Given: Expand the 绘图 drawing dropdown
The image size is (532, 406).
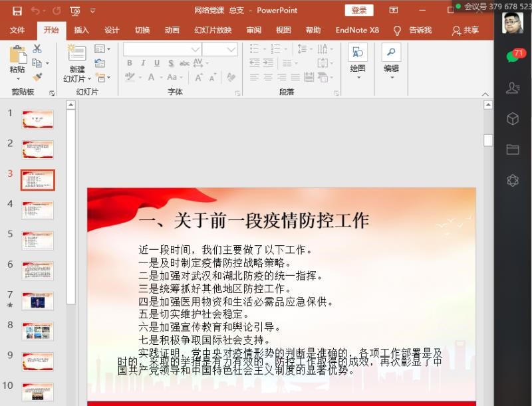Looking at the screenshot, I should (358, 77).
